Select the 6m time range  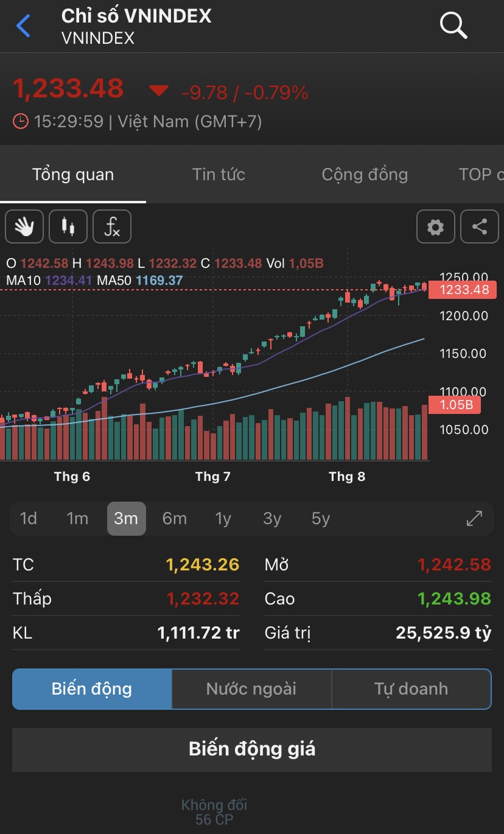click(x=175, y=519)
